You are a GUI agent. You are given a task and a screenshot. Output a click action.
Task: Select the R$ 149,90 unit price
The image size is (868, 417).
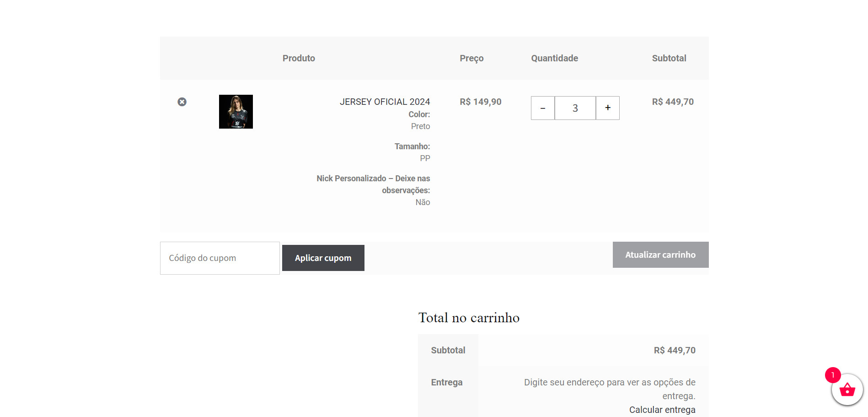pyautogui.click(x=480, y=102)
